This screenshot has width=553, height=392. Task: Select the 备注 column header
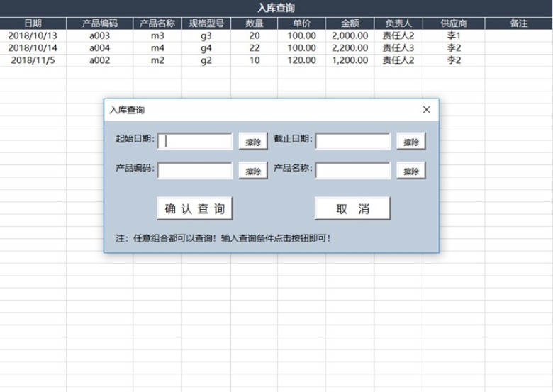pyautogui.click(x=519, y=23)
